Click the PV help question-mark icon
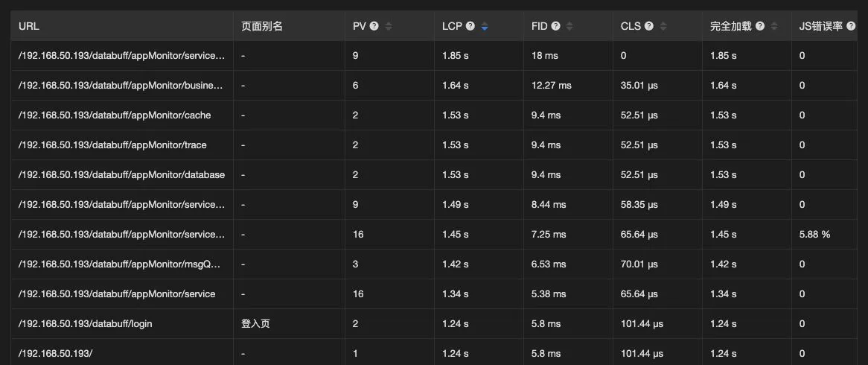This screenshot has width=868, height=365. coord(374,26)
